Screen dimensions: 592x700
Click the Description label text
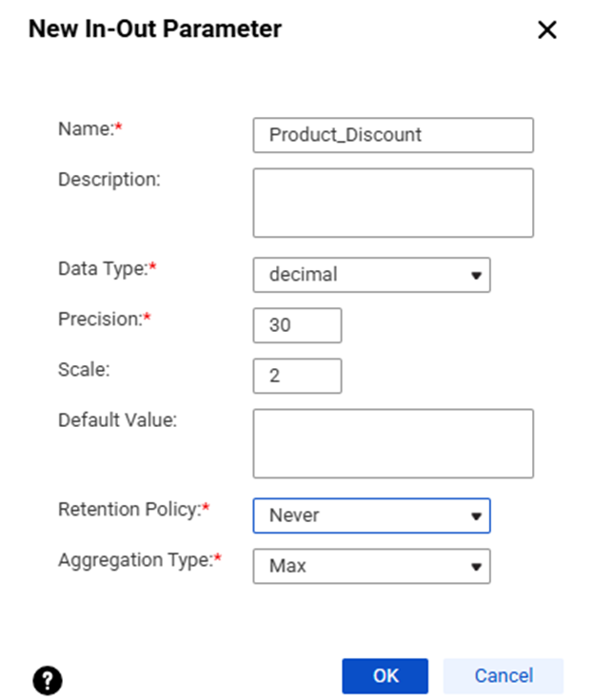[x=109, y=179]
